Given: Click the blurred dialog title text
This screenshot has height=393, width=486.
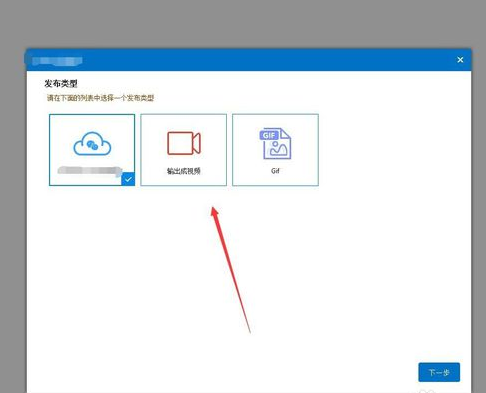Looking at the screenshot, I should [x=57, y=61].
